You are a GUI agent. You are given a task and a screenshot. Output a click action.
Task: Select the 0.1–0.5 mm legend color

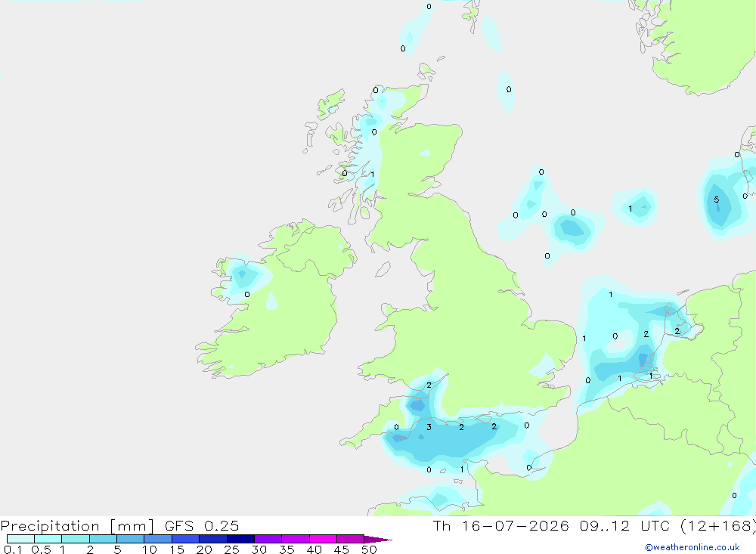20,539
